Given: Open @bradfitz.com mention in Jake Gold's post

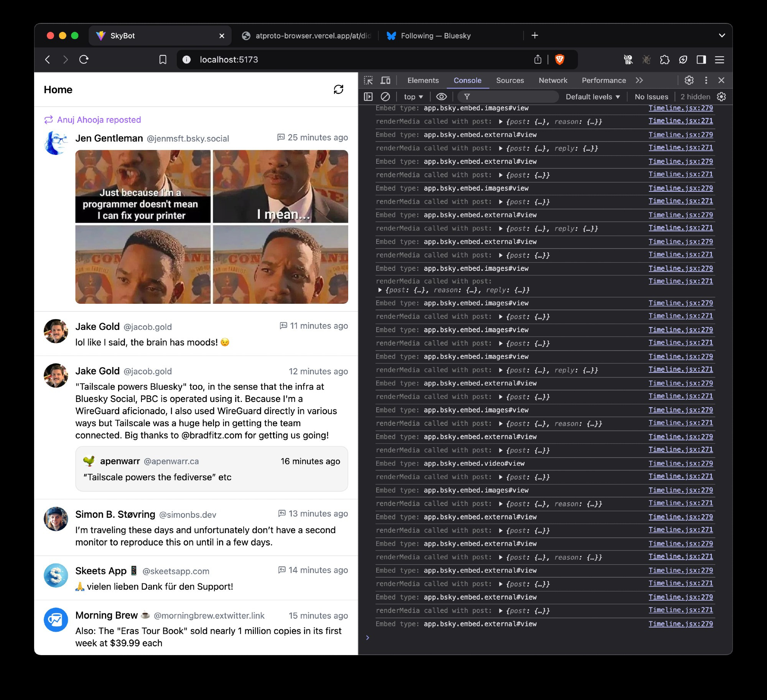Looking at the screenshot, I should tap(212, 435).
